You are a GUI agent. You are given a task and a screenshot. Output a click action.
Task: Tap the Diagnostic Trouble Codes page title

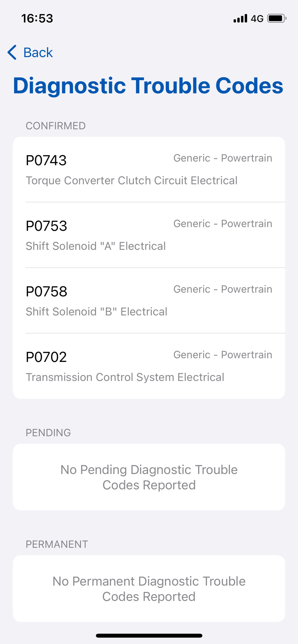(x=148, y=86)
